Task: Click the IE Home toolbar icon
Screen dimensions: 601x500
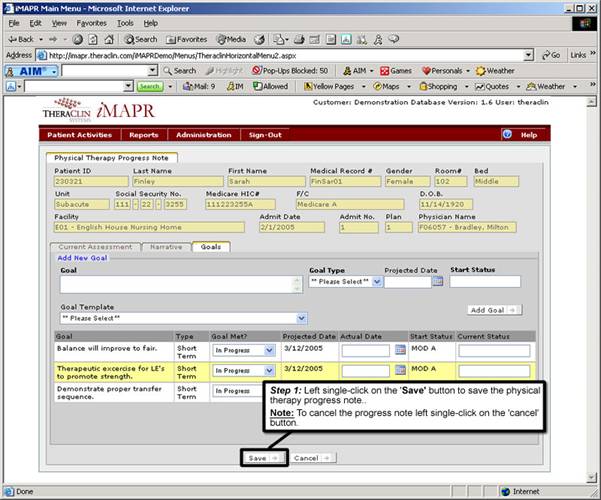Action: [109, 39]
